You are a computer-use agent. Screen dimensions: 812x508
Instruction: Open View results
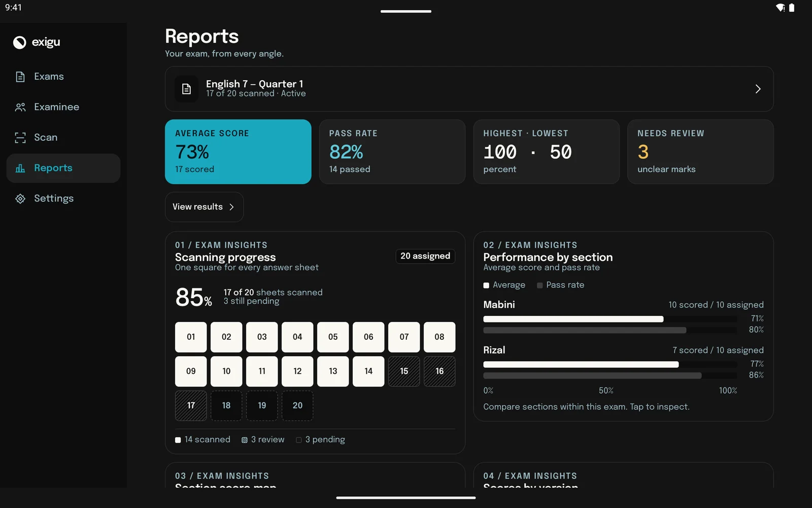(204, 207)
